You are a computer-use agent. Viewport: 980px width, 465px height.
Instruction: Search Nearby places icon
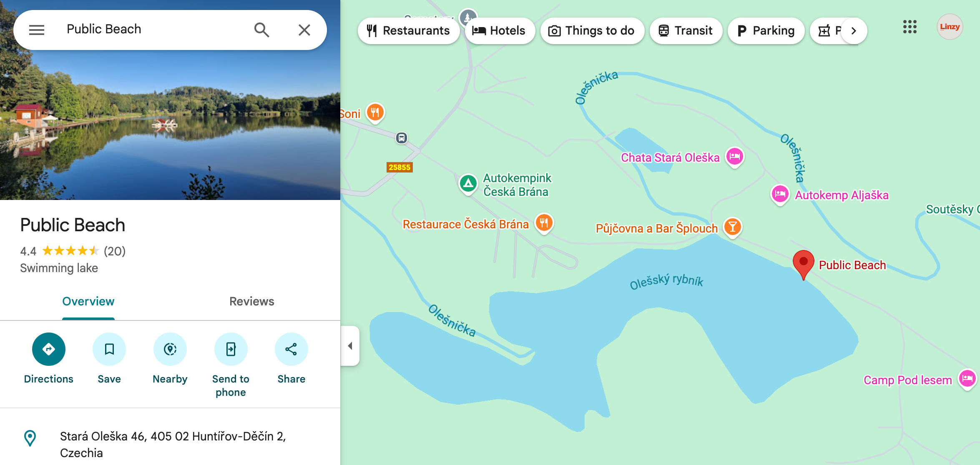coord(170,349)
